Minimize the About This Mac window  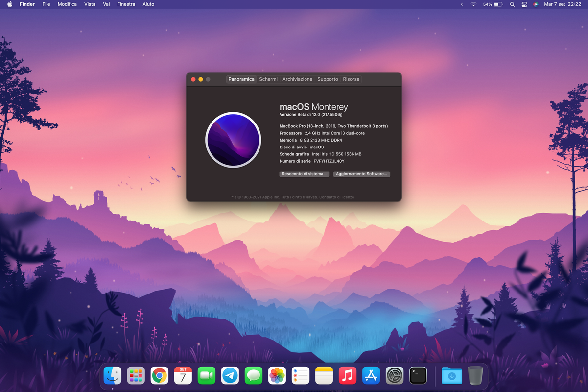pyautogui.click(x=201, y=79)
